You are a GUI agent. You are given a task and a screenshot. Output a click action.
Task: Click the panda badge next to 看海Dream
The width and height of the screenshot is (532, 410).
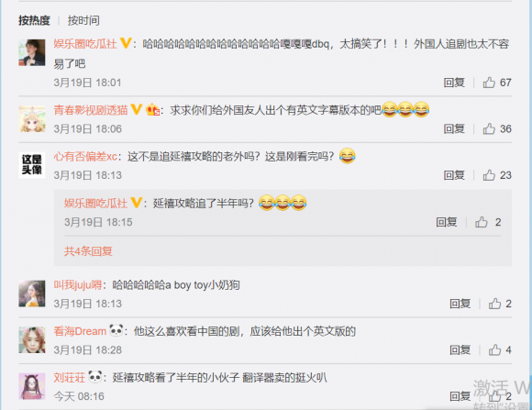pos(116,330)
